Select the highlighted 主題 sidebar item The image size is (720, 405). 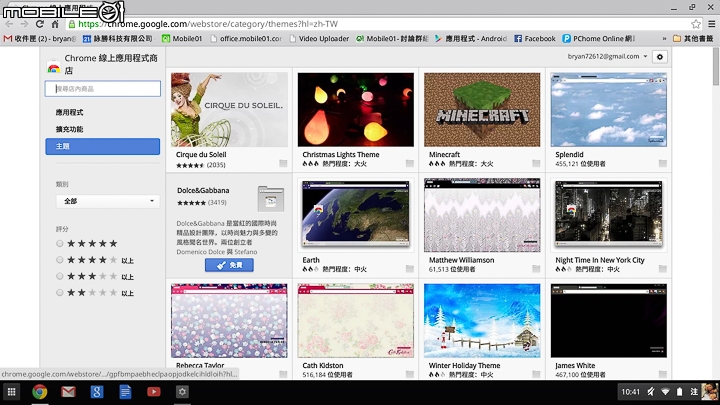[102, 146]
